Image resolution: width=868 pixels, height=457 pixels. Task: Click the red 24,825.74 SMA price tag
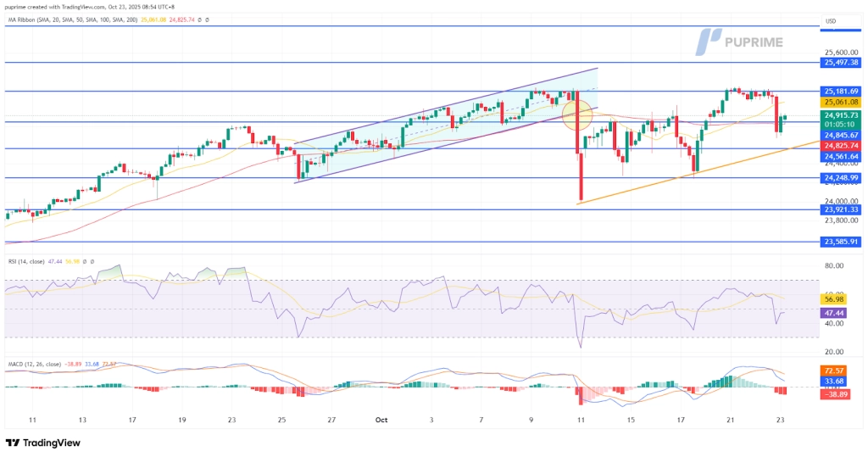(840, 145)
